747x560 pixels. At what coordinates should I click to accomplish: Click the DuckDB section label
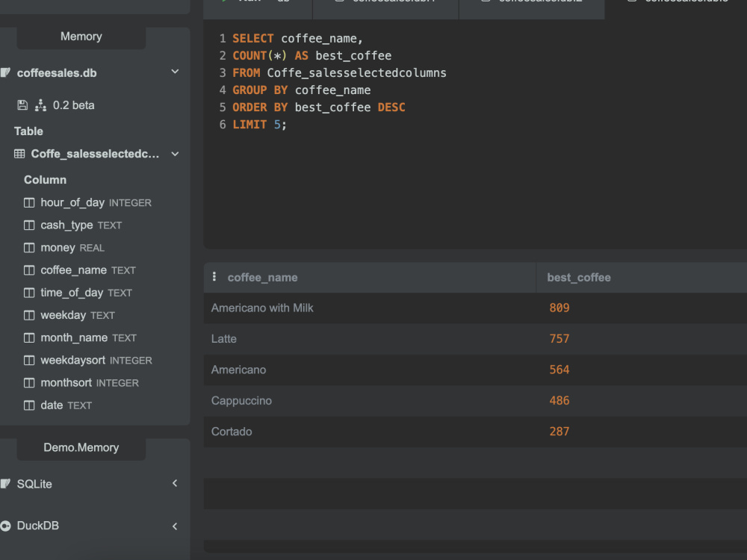coord(37,526)
